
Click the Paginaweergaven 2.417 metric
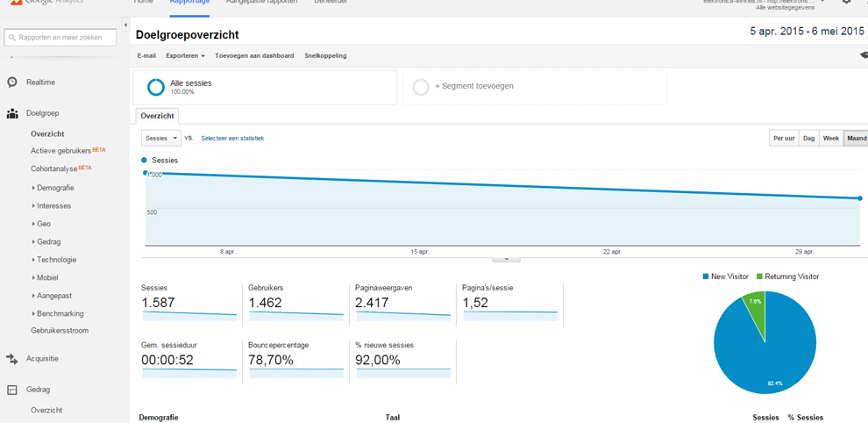coord(403,303)
